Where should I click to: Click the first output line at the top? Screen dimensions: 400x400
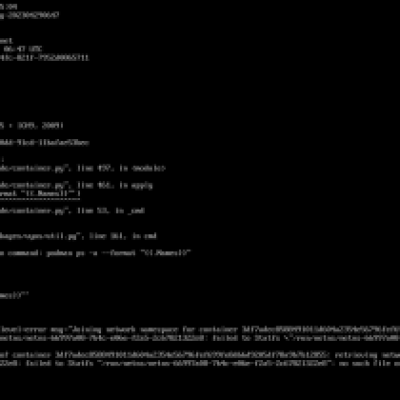click(x=8, y=7)
